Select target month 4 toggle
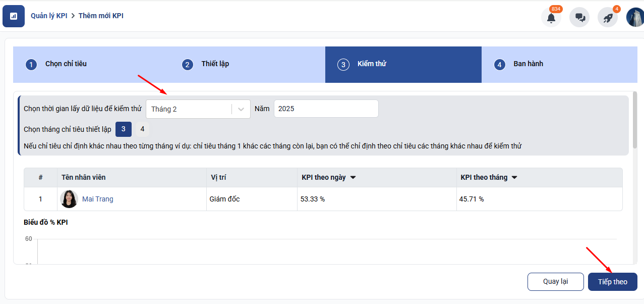644x304 pixels. (x=142, y=129)
